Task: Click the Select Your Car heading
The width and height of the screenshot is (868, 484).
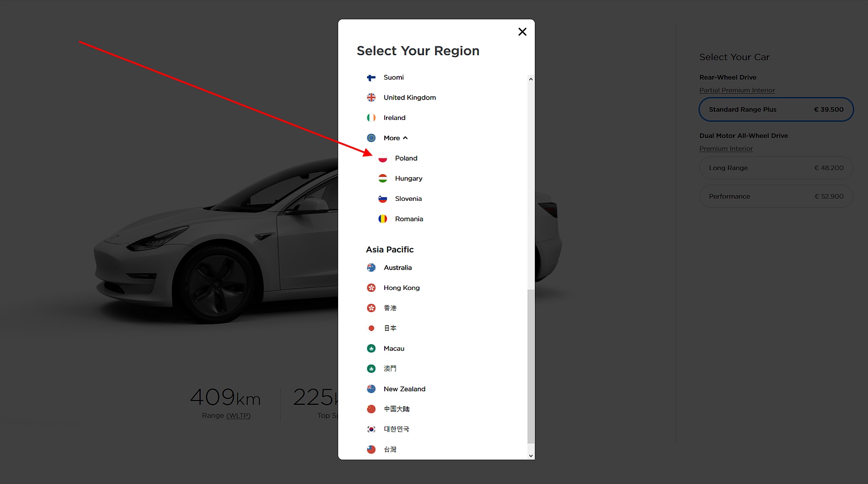Action: (734, 57)
